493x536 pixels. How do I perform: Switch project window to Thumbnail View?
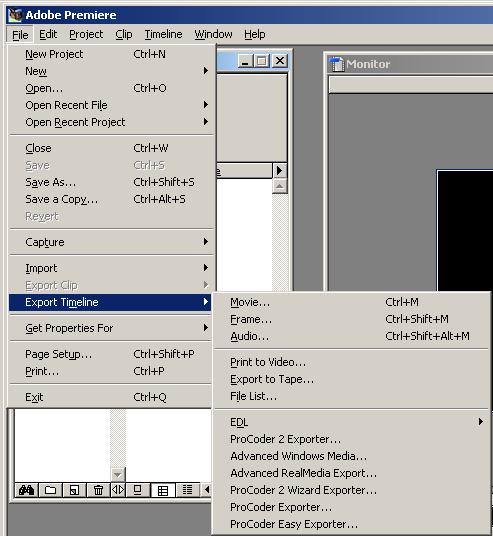coord(163,490)
